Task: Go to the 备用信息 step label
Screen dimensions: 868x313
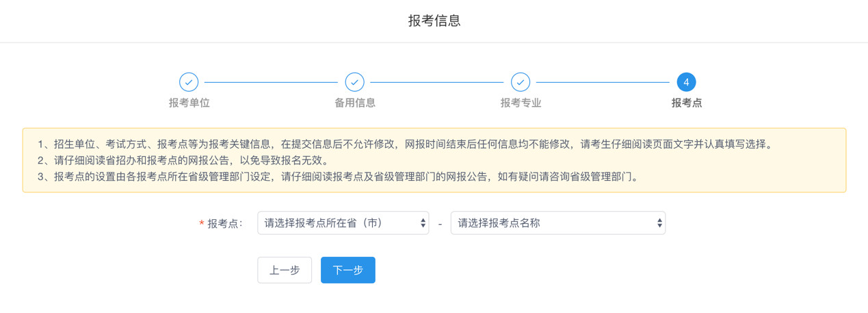Action: click(x=354, y=103)
